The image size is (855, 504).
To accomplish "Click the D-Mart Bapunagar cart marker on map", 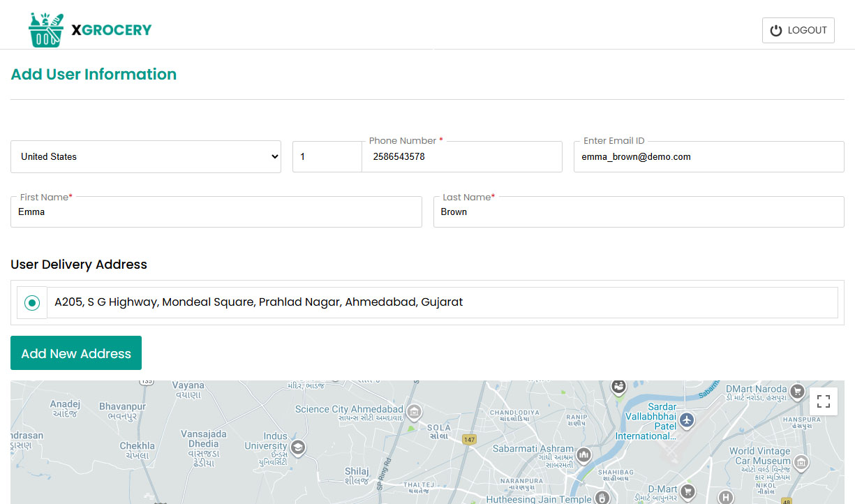I will coord(687,491).
